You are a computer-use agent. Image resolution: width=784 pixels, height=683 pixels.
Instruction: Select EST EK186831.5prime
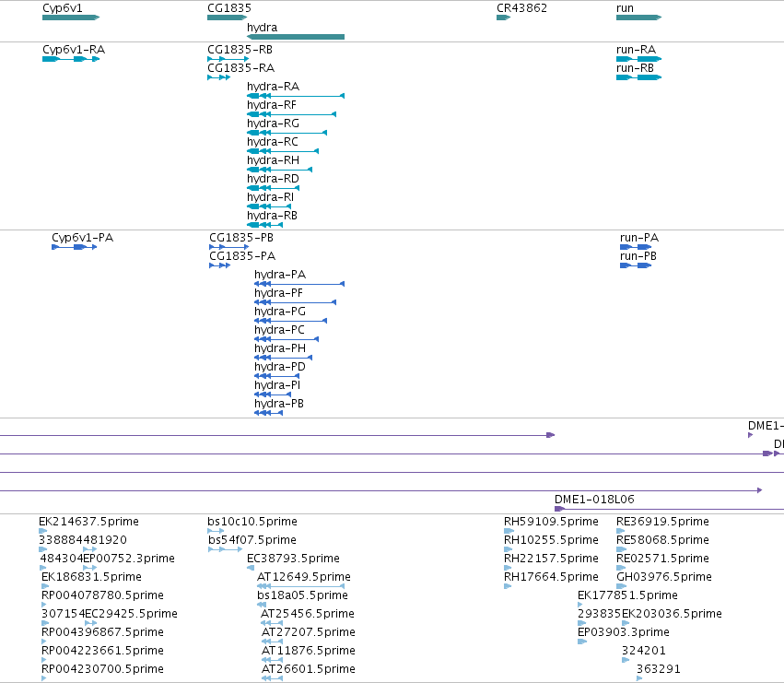click(x=91, y=577)
